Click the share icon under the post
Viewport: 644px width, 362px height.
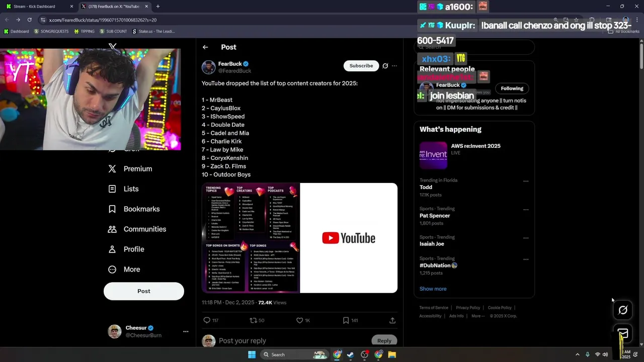pyautogui.click(x=392, y=320)
